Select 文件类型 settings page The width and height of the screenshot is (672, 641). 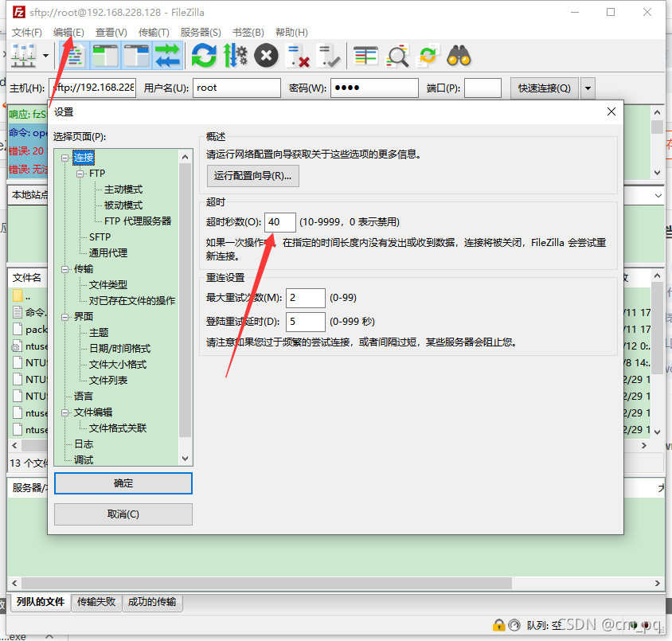108,285
